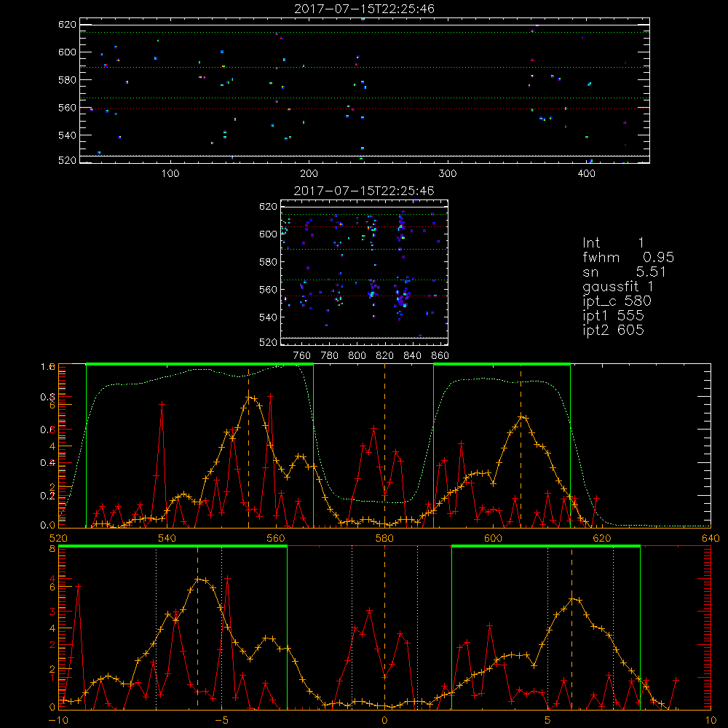
Task: Click the 'ipt_c 580' text
Action: 617,301
